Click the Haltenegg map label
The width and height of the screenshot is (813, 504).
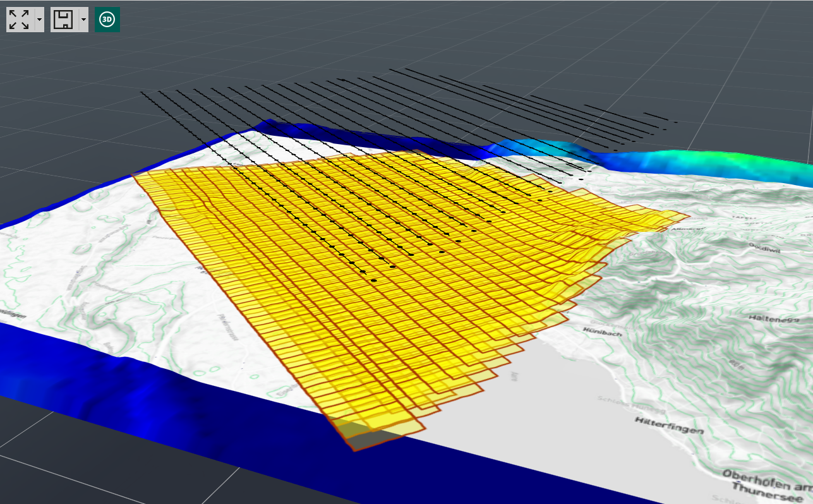[773, 318]
